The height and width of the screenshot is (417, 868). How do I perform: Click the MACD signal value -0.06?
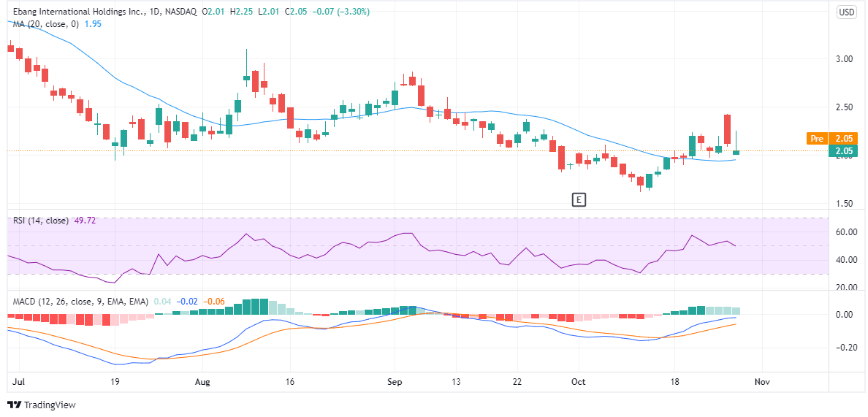point(213,302)
